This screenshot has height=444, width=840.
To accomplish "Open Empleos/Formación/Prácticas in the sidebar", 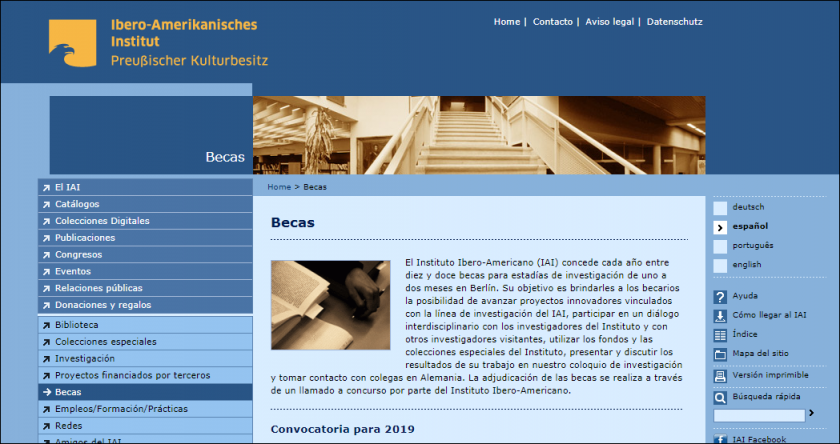I will click(145, 409).
